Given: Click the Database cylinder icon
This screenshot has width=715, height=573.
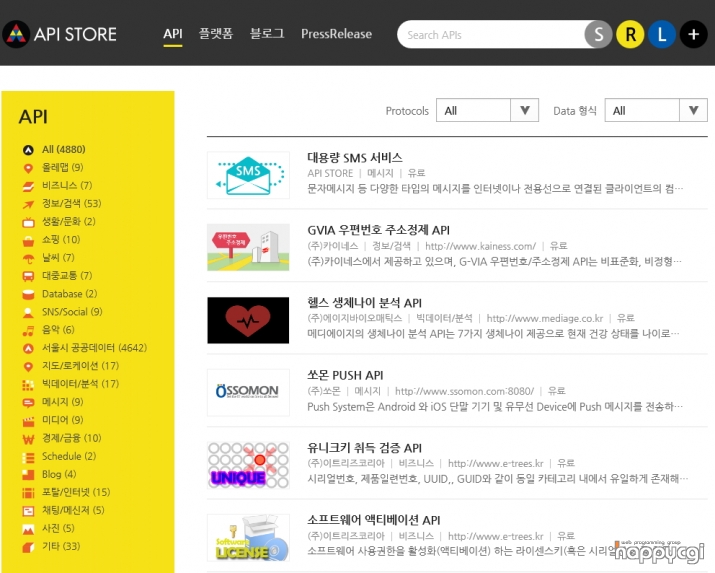Looking at the screenshot, I should pyautogui.click(x=28, y=294).
